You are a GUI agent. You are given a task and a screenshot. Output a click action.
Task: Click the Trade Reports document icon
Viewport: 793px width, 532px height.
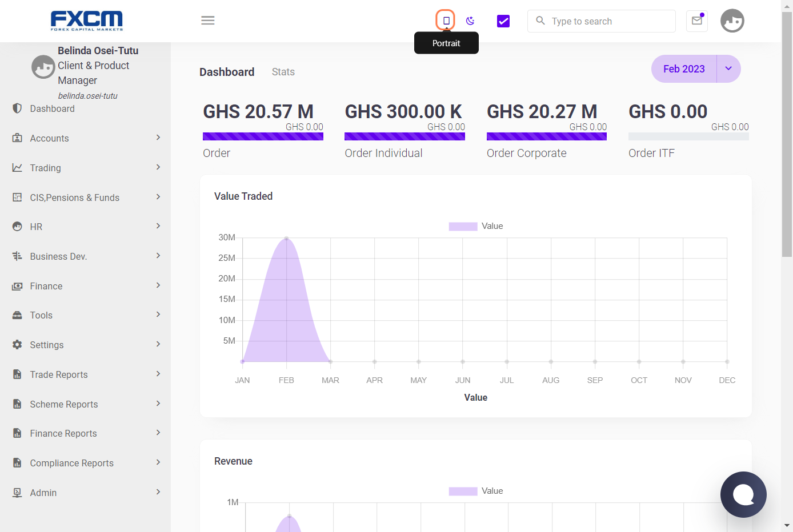(x=17, y=374)
